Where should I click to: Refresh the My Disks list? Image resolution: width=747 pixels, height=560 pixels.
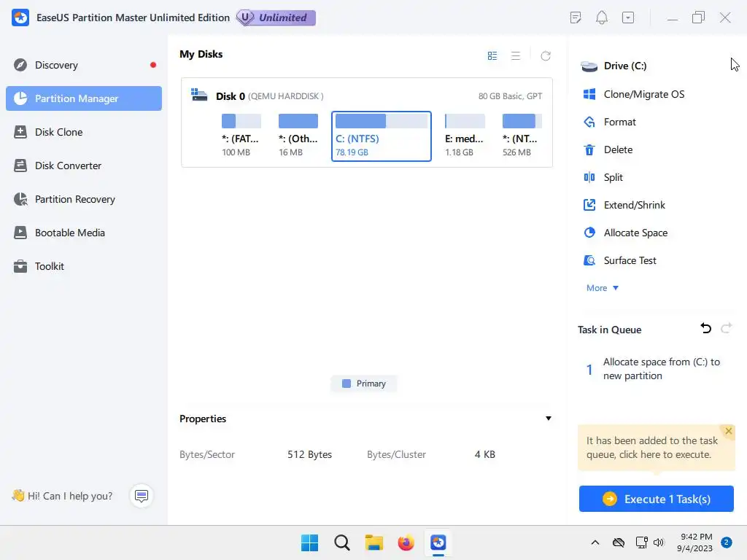(546, 55)
